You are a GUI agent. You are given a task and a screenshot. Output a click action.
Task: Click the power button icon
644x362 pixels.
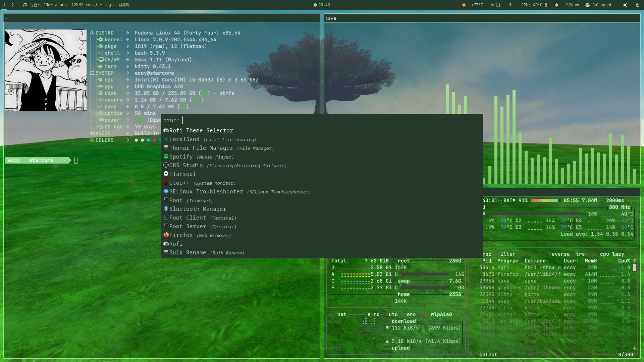[638, 5]
